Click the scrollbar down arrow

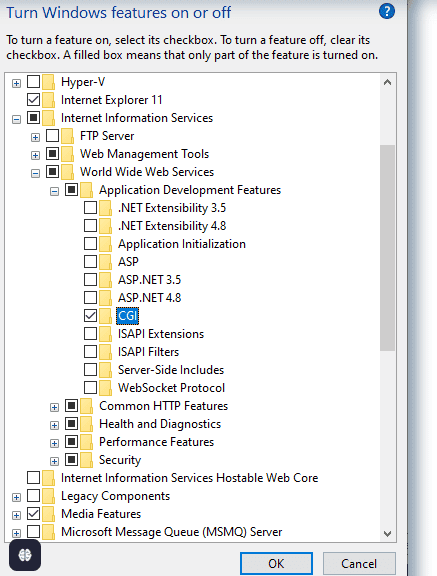[x=387, y=533]
